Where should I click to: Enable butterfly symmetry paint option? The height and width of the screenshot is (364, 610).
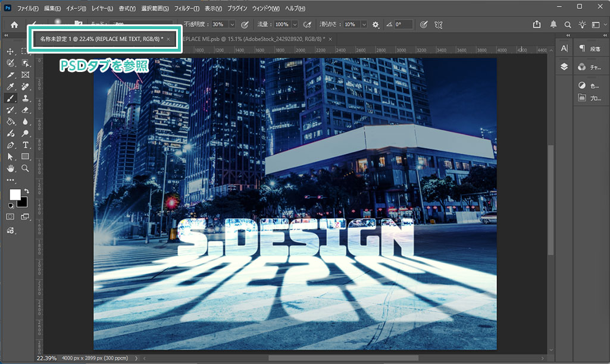[439, 24]
